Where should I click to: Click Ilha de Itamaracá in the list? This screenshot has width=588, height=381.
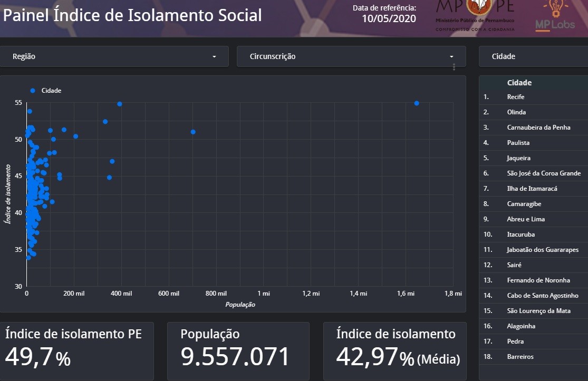pyautogui.click(x=533, y=189)
